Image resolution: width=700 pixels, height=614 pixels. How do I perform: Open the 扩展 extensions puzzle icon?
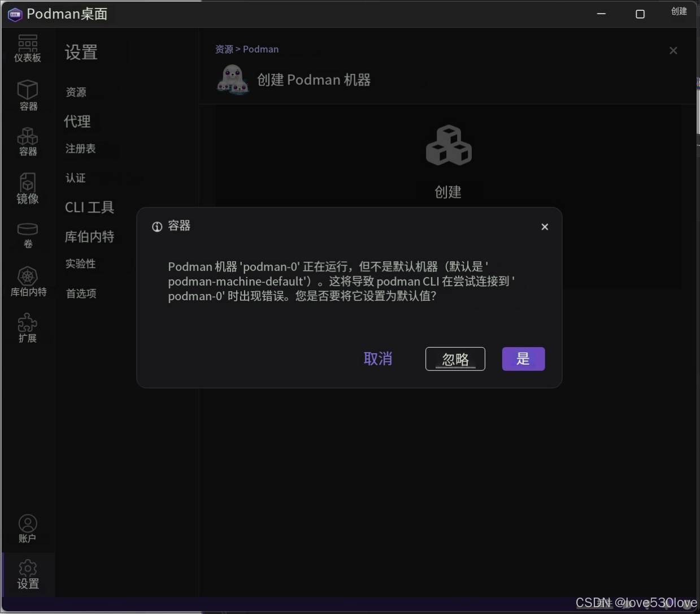pyautogui.click(x=28, y=328)
